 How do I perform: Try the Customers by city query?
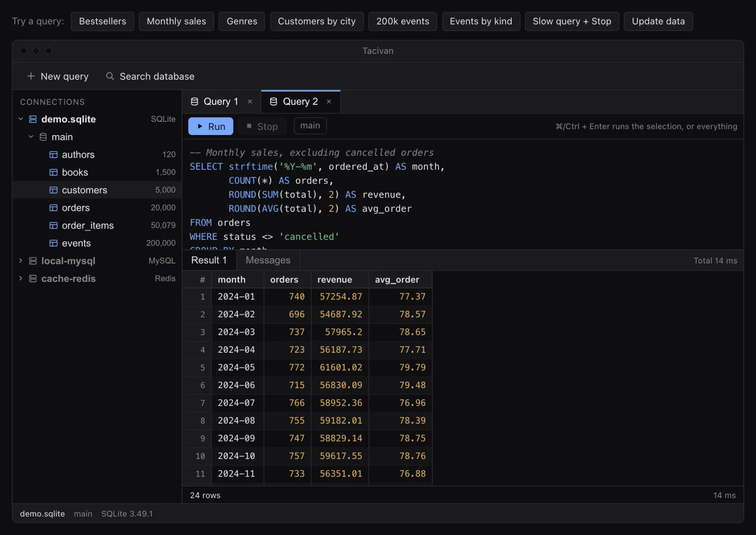tap(317, 21)
